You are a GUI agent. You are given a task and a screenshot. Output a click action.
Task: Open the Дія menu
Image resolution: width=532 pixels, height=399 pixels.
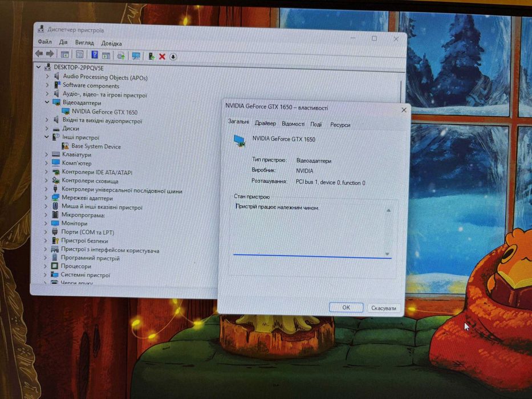coord(63,42)
